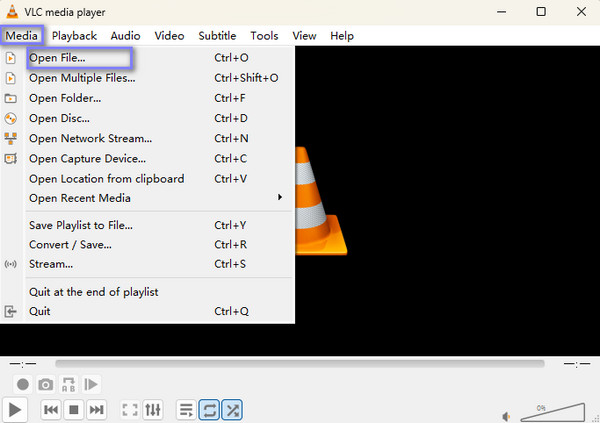Click the Record button

pos(23,384)
